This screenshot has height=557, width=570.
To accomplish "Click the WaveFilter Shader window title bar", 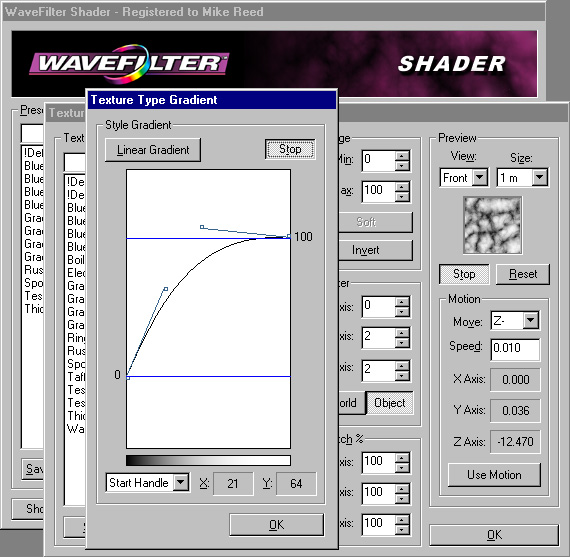I will pyautogui.click(x=273, y=12).
